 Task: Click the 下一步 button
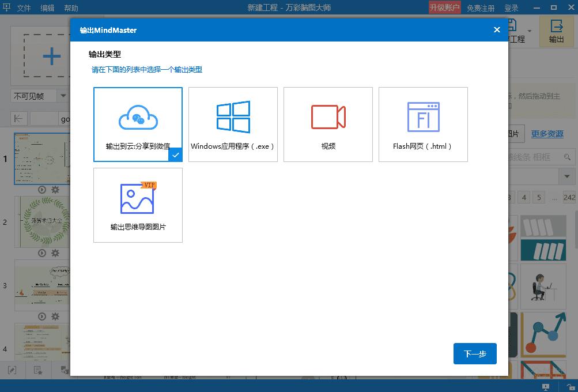[475, 354]
